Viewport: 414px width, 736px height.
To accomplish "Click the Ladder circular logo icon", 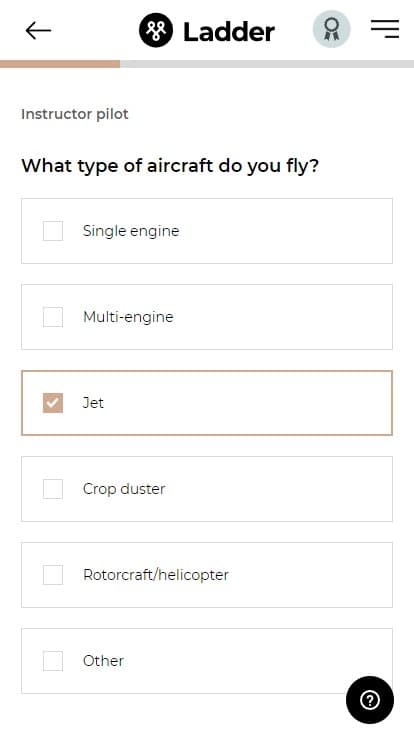I will 155,31.
